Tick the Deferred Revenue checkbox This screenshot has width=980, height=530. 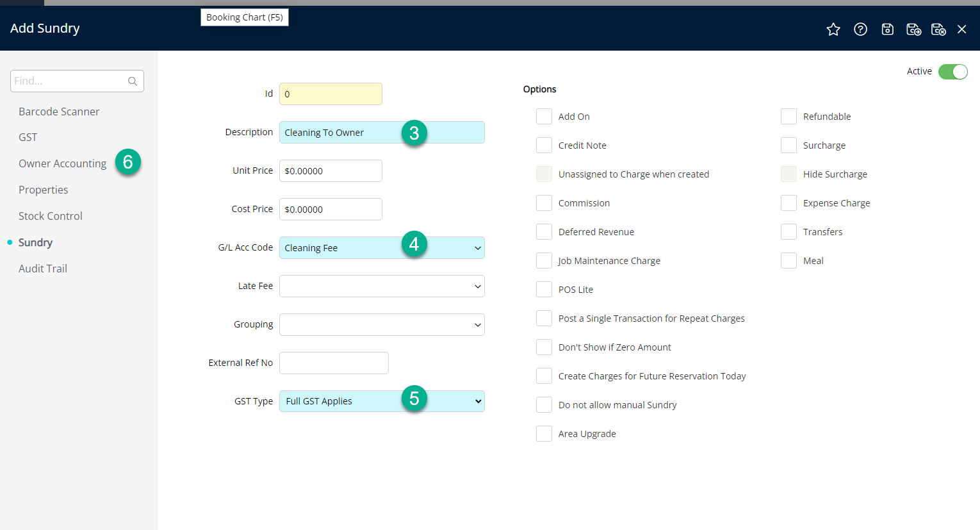544,232
